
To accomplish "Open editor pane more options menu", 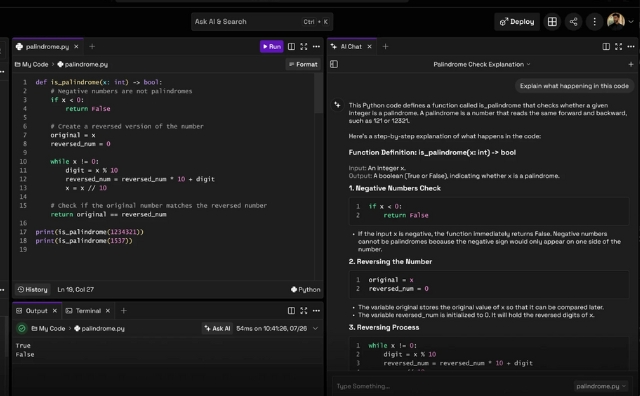I will [x=316, y=47].
